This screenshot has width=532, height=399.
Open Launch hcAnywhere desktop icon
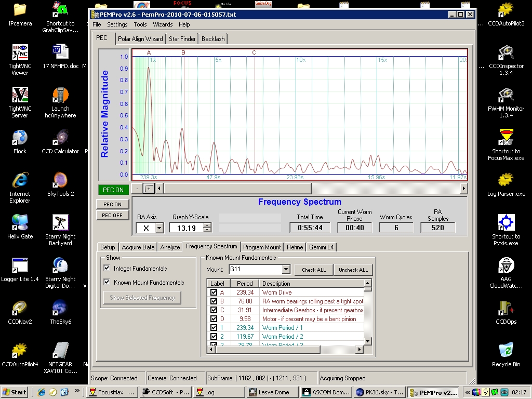pyautogui.click(x=61, y=103)
